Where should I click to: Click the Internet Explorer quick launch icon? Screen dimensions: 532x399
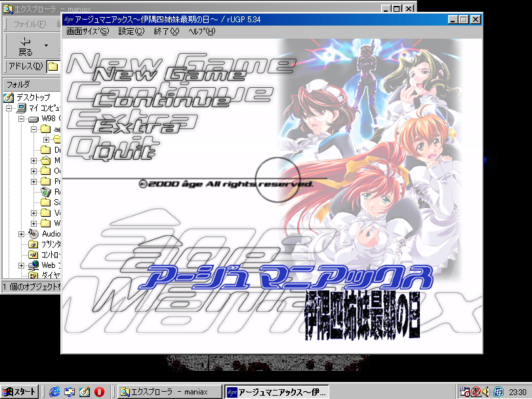tap(55, 392)
